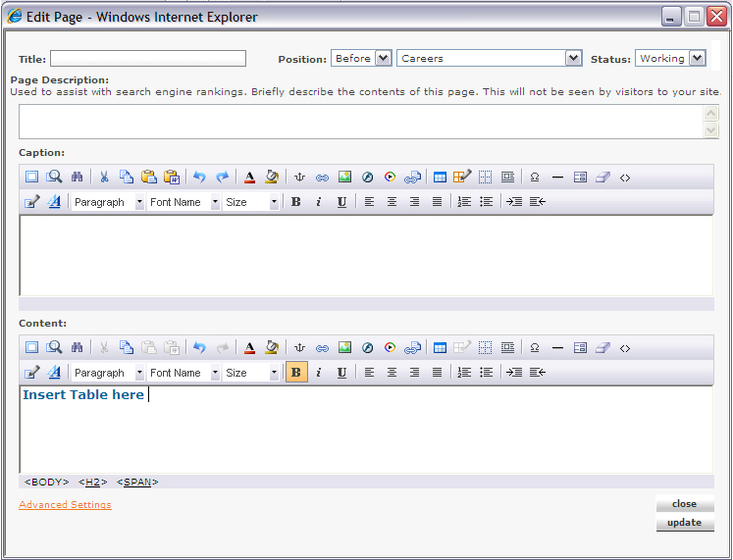Click Edit Table pencil icon in Caption toolbar
This screenshot has width=733, height=560.
[x=462, y=177]
